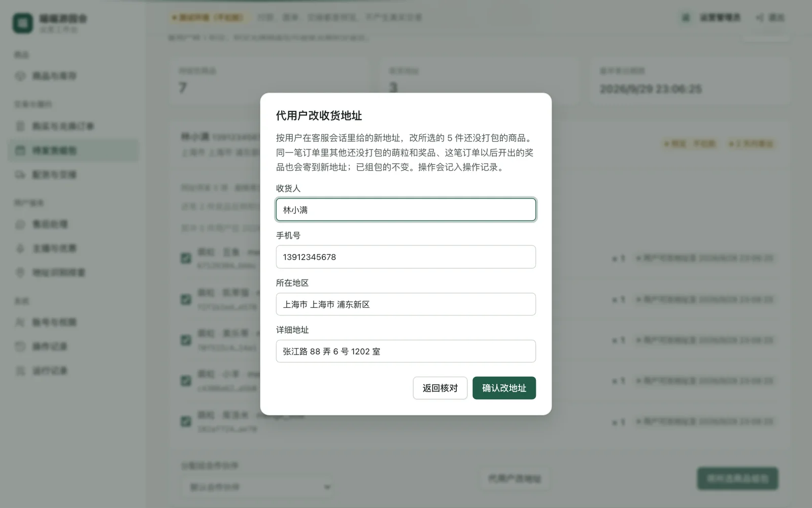Click the 所在地区 field label
812x508 pixels.
pyautogui.click(x=292, y=283)
